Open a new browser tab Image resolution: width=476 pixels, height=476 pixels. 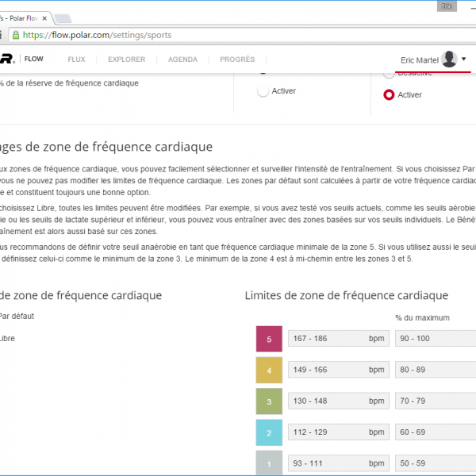tap(63, 17)
